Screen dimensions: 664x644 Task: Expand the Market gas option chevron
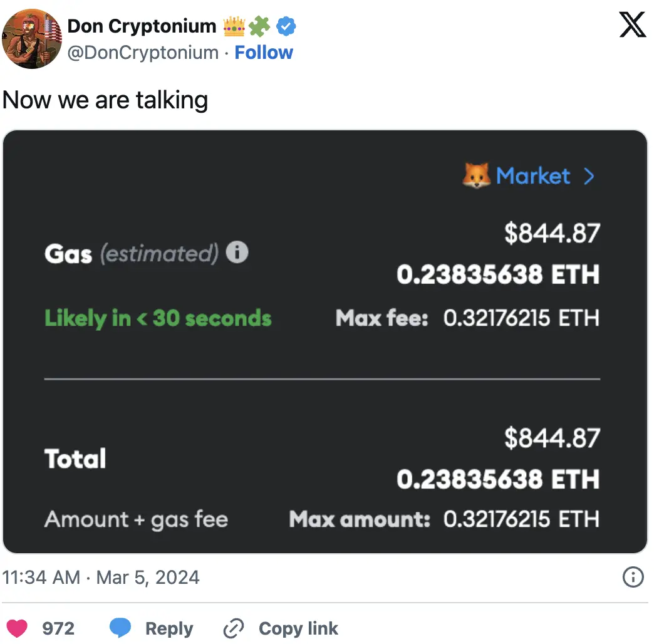tap(588, 177)
